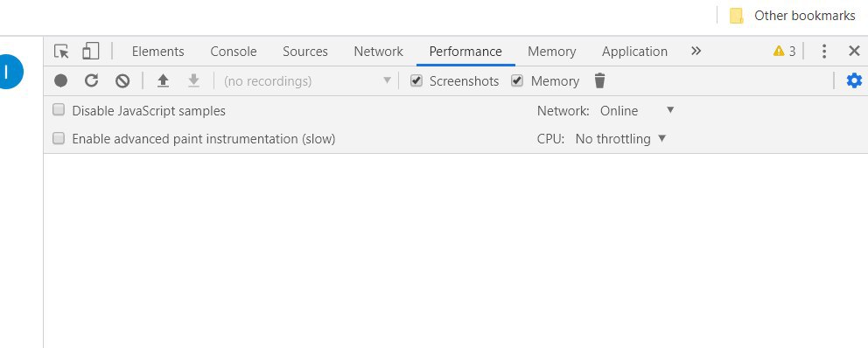Check Enable advanced paint instrumentation
Screen dimensions: 868x348
tap(59, 138)
